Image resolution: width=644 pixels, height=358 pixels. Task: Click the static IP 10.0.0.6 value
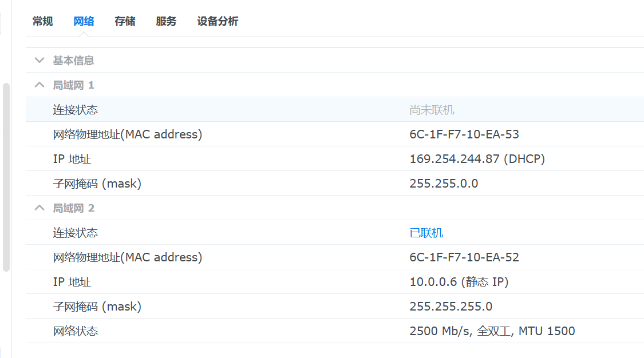tap(459, 282)
